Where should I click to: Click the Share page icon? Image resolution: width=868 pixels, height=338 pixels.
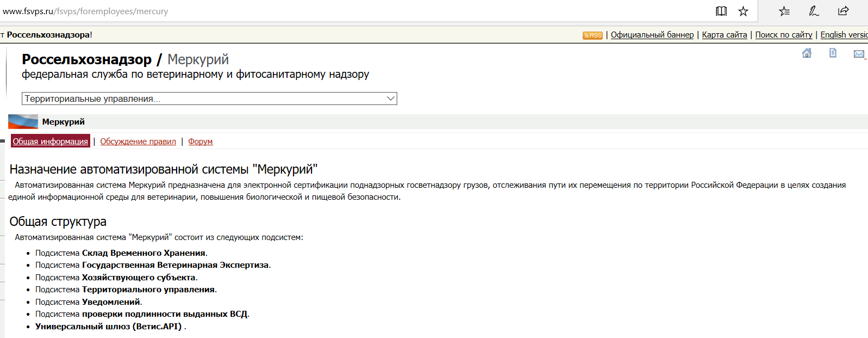click(x=843, y=11)
